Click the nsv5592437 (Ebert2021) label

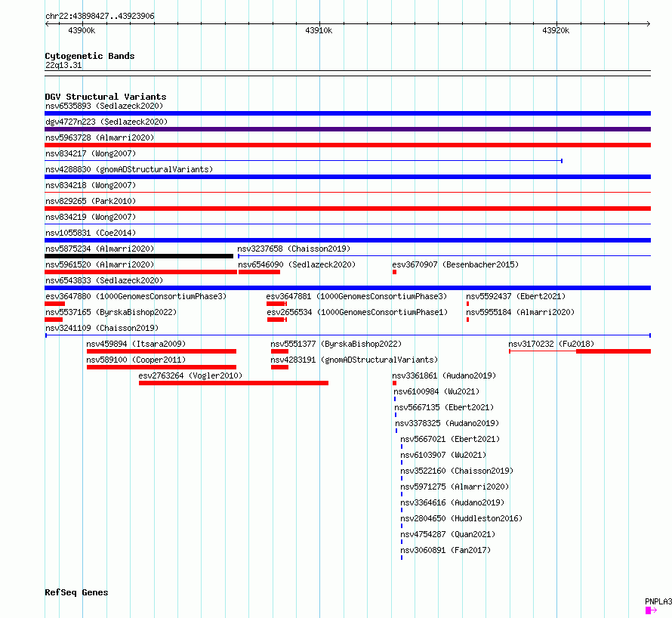(x=516, y=296)
